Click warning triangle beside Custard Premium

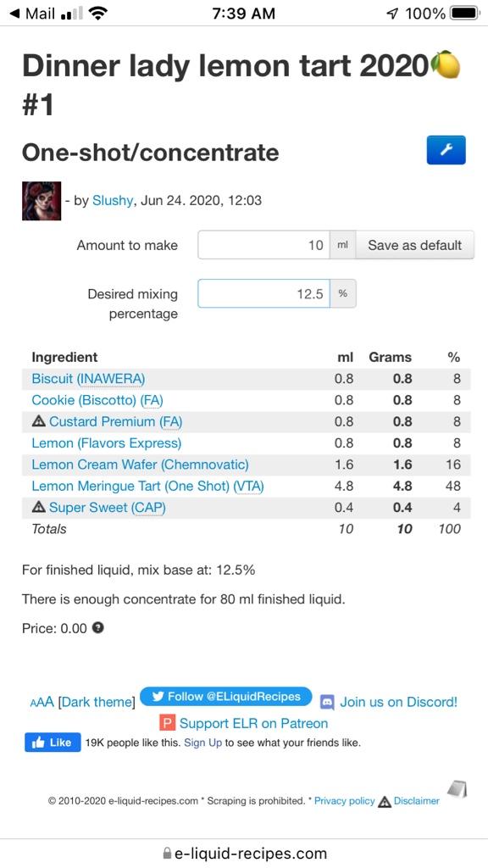pos(39,422)
